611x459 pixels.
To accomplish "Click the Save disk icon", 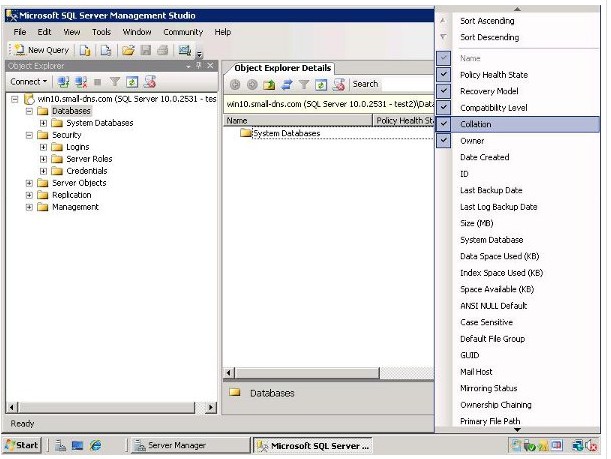I will (146, 50).
